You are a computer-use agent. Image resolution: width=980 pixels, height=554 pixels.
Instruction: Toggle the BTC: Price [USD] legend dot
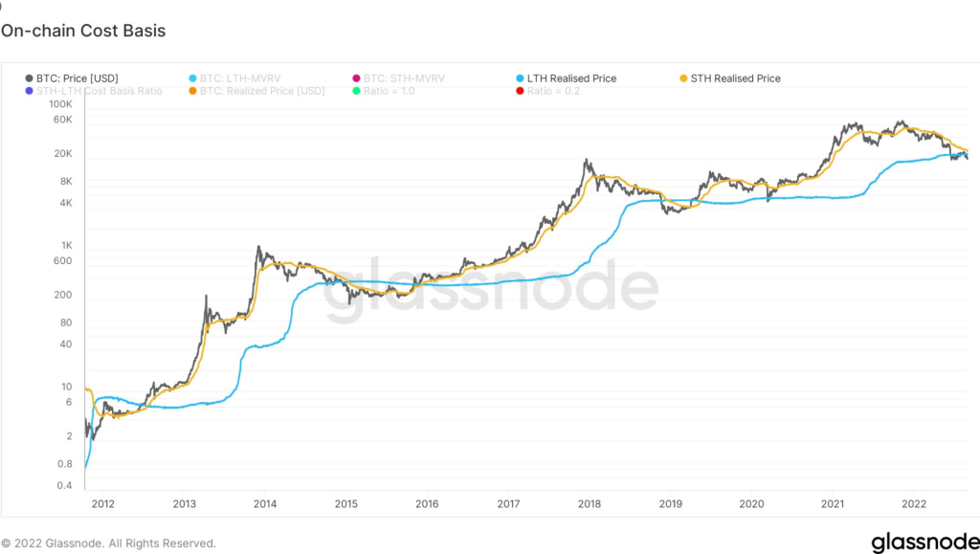pos(29,78)
